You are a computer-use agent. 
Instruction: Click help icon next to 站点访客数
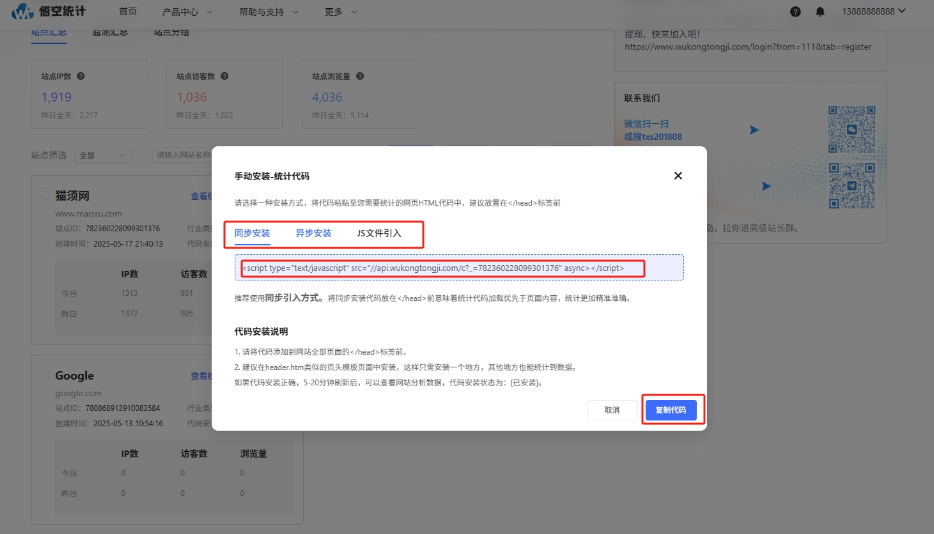click(225, 76)
